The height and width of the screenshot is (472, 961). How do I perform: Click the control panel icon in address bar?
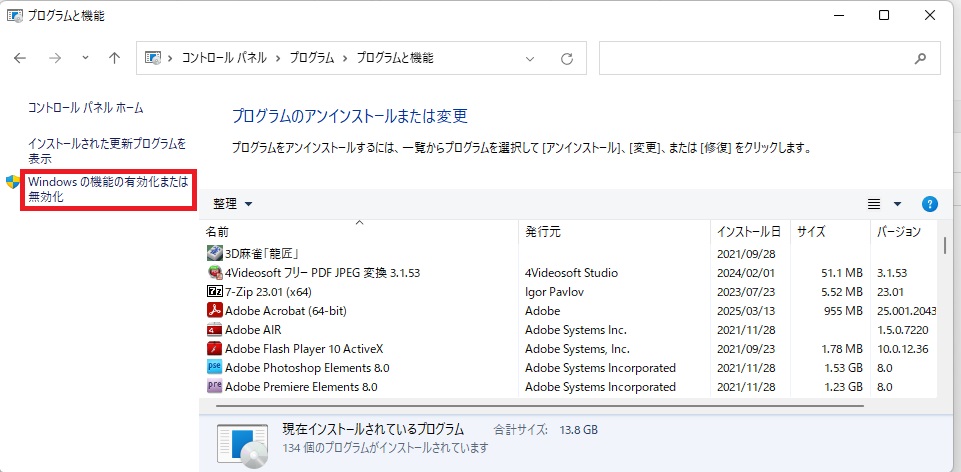point(153,58)
